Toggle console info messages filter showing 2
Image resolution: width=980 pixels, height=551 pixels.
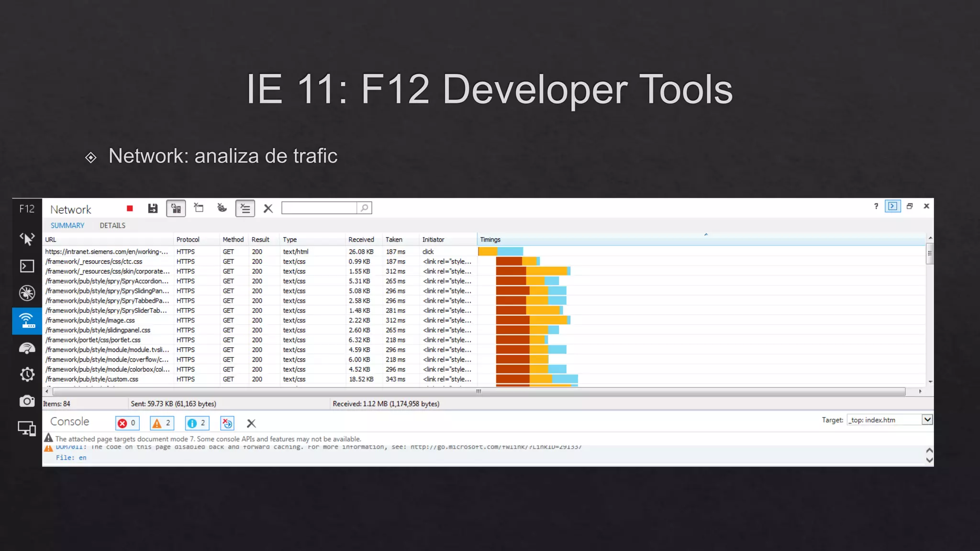click(x=197, y=423)
